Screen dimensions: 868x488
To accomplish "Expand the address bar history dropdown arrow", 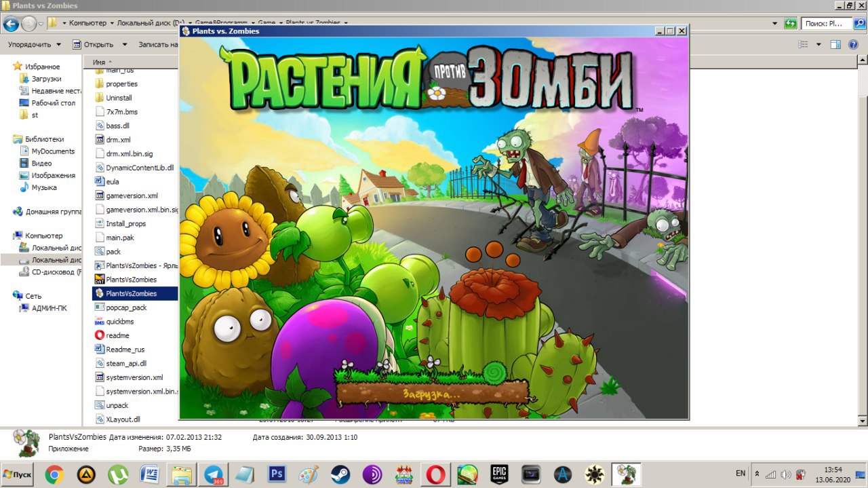I will (x=775, y=23).
